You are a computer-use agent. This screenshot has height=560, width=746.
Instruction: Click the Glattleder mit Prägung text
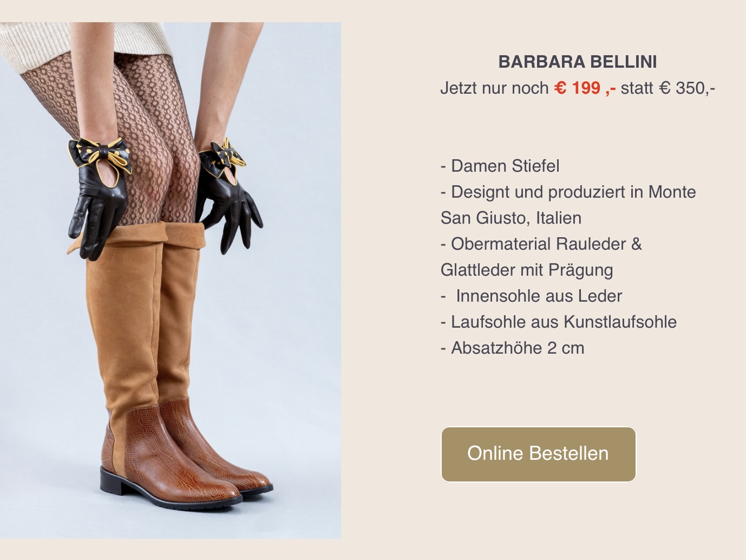tap(527, 270)
